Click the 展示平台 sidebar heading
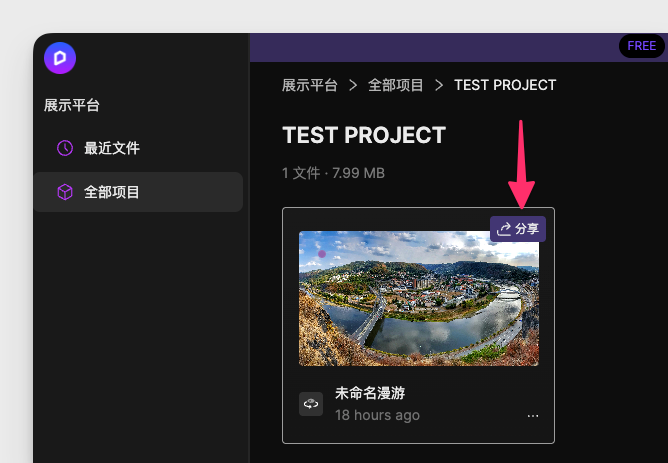Image resolution: width=668 pixels, height=463 pixels. click(x=72, y=105)
